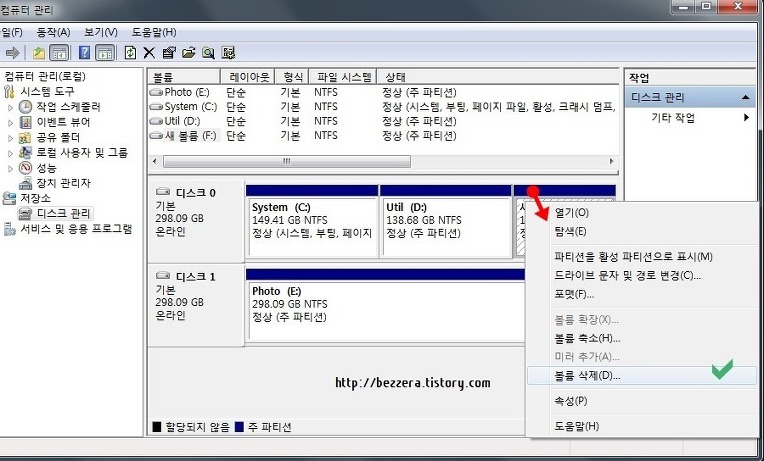
Task: Open the 도움말(H) menu in menu bar
Action: [x=154, y=32]
